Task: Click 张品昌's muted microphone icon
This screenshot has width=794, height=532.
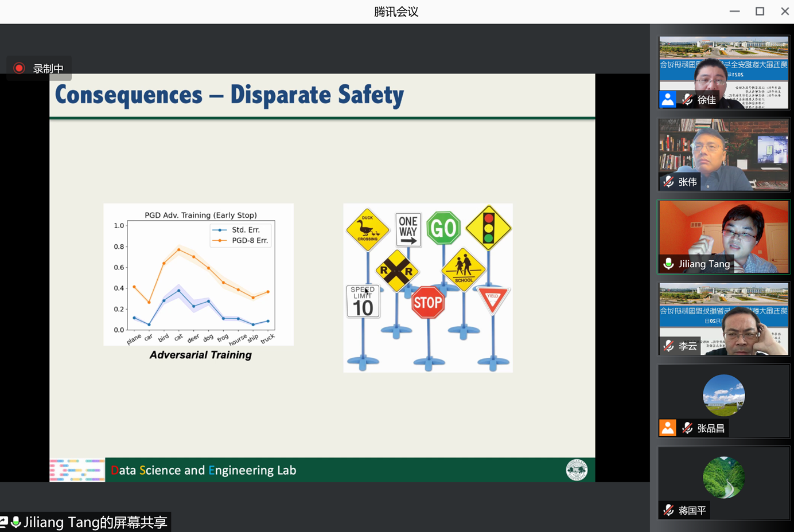Action: [687, 428]
